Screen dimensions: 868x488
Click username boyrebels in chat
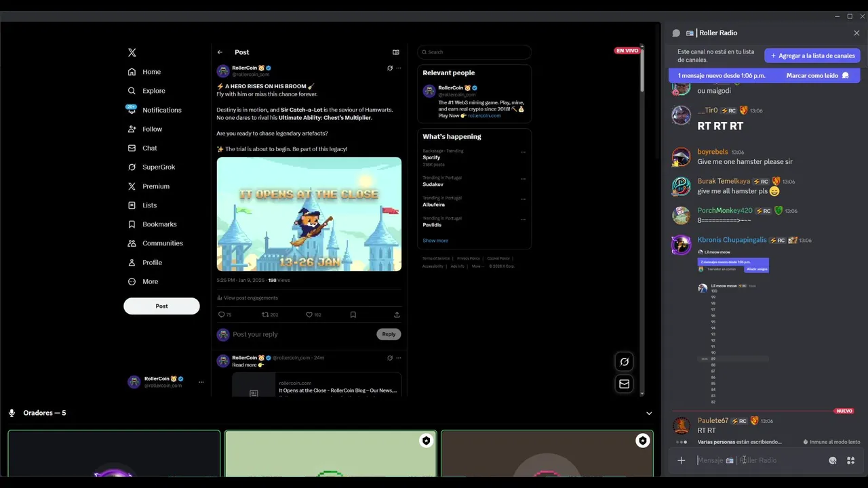(x=713, y=152)
